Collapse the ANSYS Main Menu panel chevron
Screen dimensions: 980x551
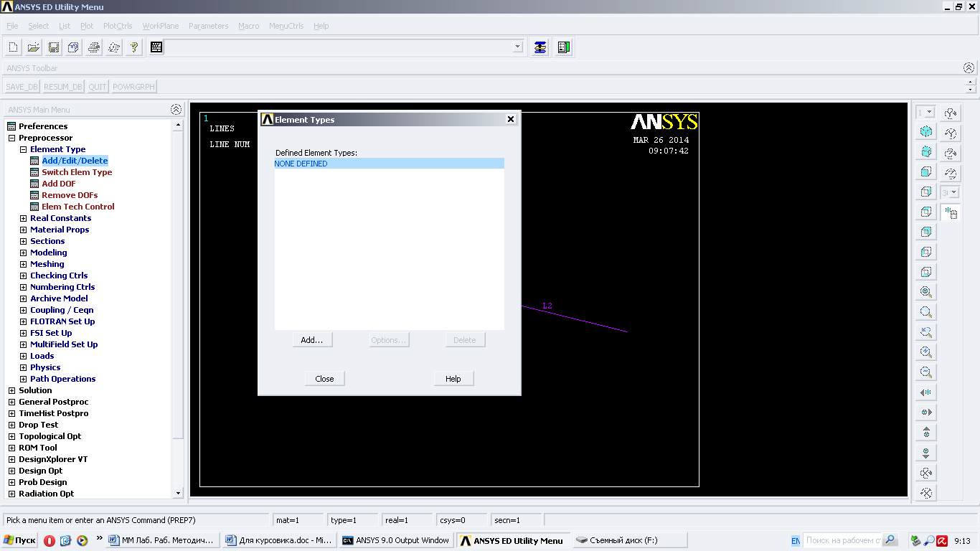[x=176, y=110]
